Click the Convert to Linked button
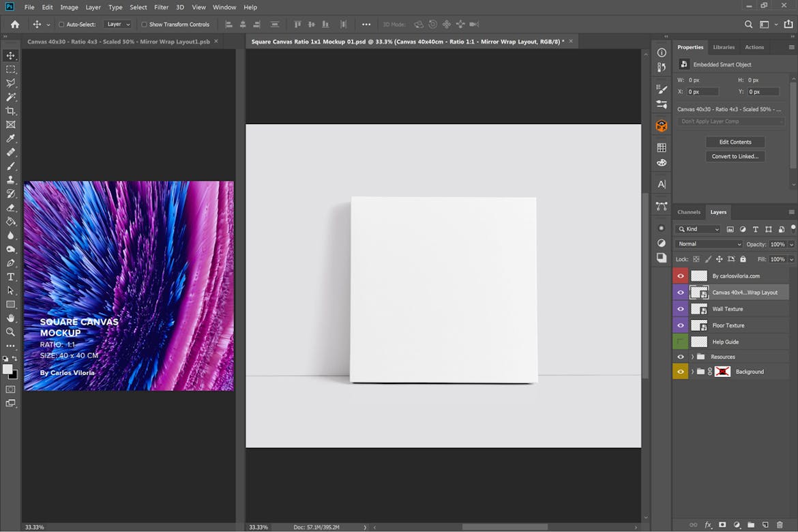 coord(735,156)
